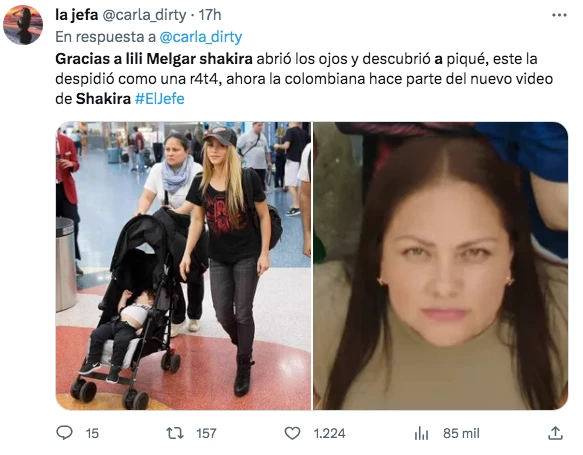The width and height of the screenshot is (583, 455).
Task: Open the la jefa profile avatar
Action: click(23, 25)
